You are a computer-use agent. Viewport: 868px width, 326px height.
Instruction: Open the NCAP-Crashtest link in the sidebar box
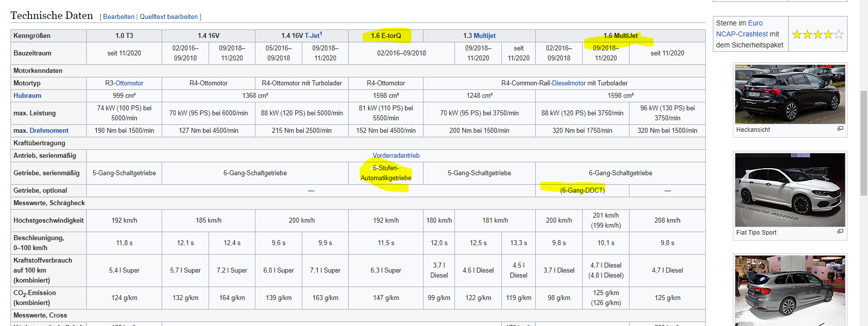click(x=742, y=34)
